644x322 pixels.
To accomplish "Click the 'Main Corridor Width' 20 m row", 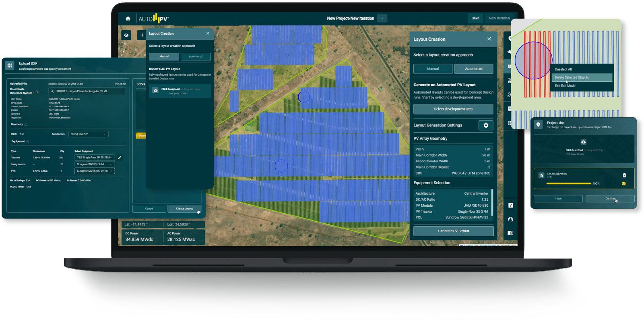I will point(453,155).
